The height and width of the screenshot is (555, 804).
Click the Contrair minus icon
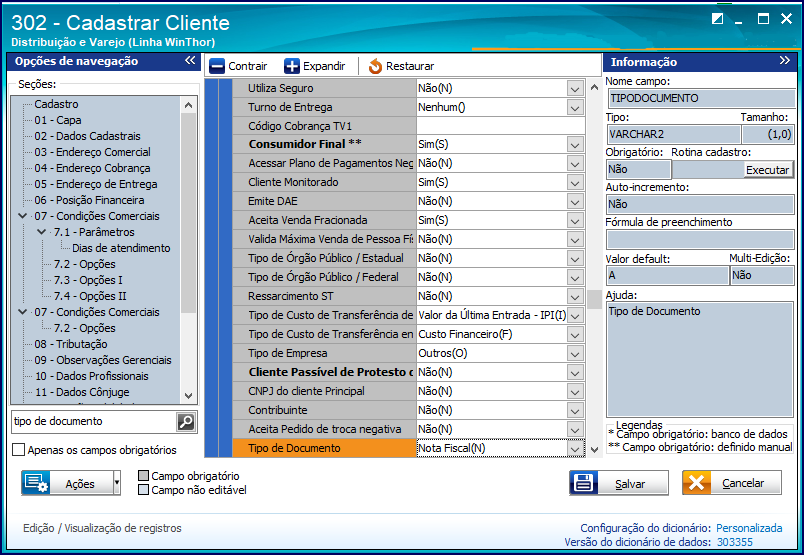click(x=217, y=66)
